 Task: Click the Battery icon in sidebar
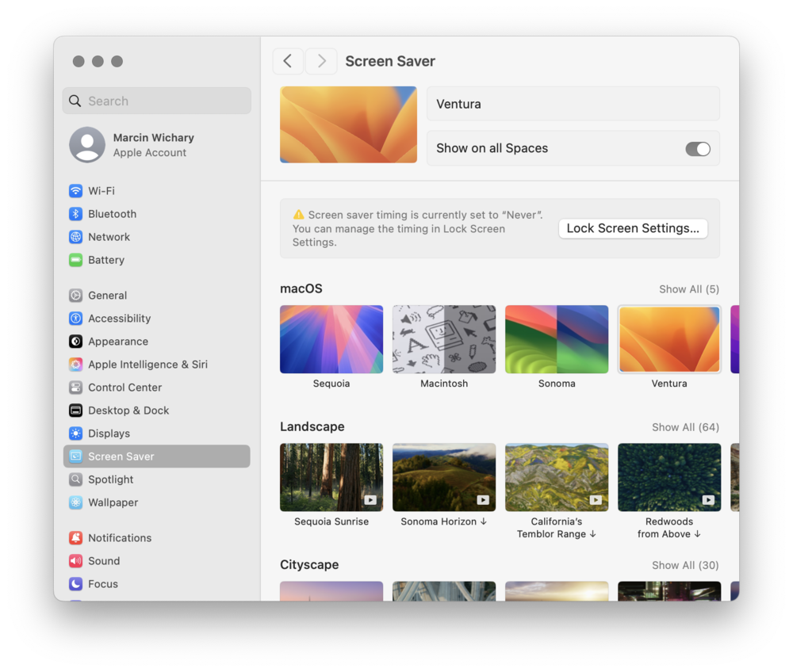[75, 260]
